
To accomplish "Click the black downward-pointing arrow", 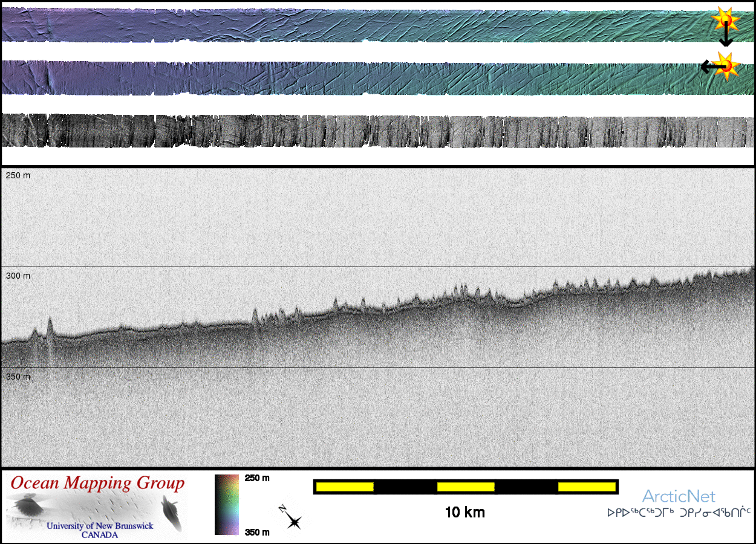I will pyautogui.click(x=726, y=37).
